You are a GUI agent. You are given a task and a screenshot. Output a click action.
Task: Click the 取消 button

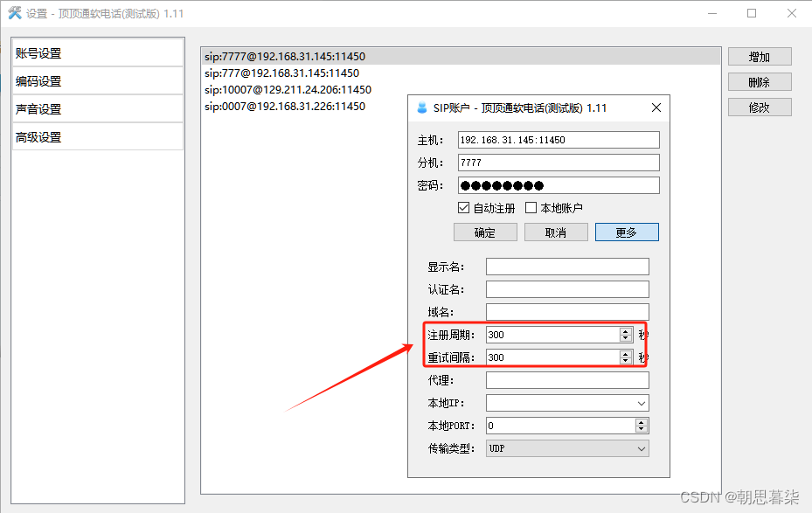point(556,232)
